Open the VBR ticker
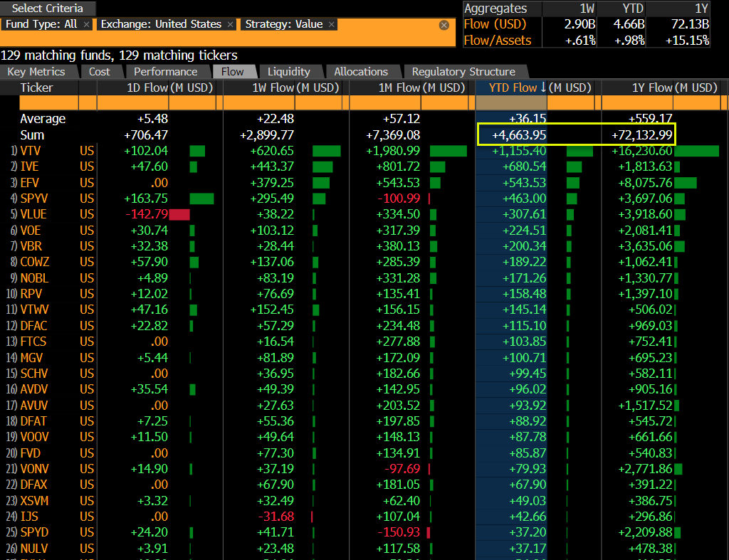 click(31, 246)
